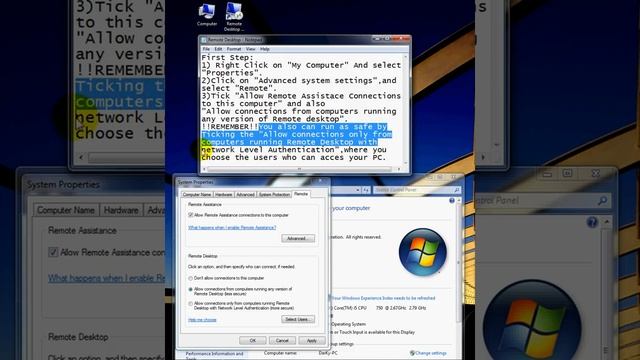
Task: Click the Advanced... button under Remote Assistance
Action: [298, 238]
